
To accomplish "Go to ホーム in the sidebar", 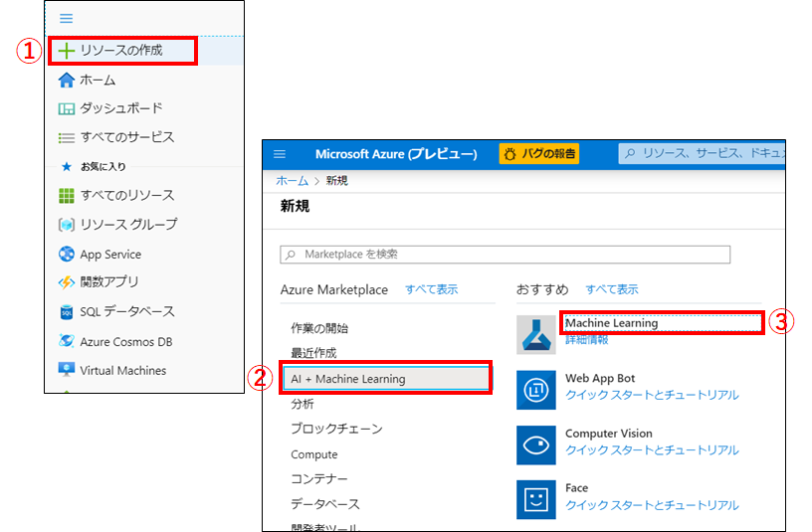I will (x=98, y=81).
